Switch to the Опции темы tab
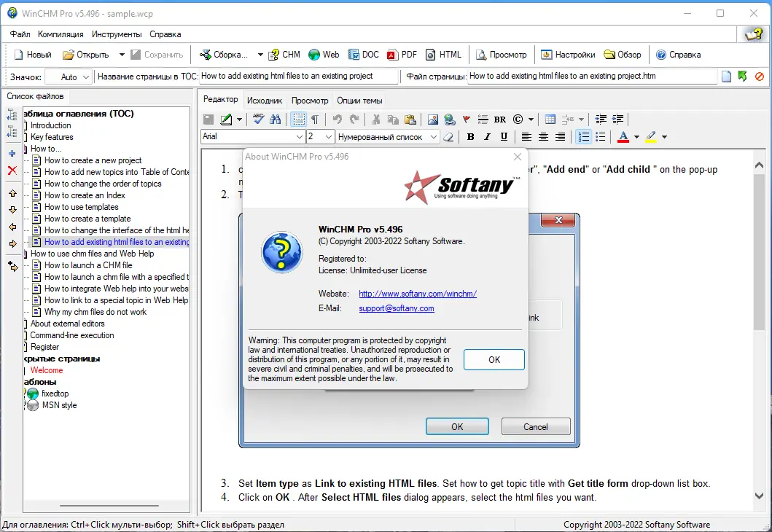 (x=359, y=101)
